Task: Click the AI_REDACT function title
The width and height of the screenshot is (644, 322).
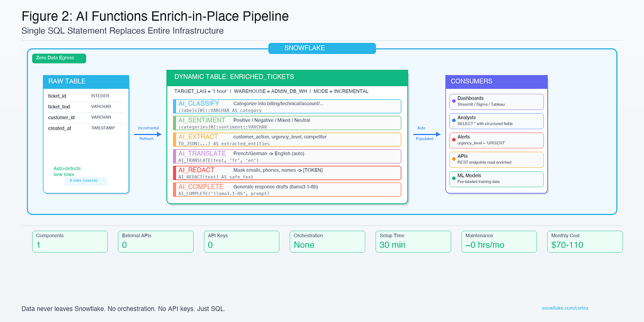Action: [x=196, y=170]
